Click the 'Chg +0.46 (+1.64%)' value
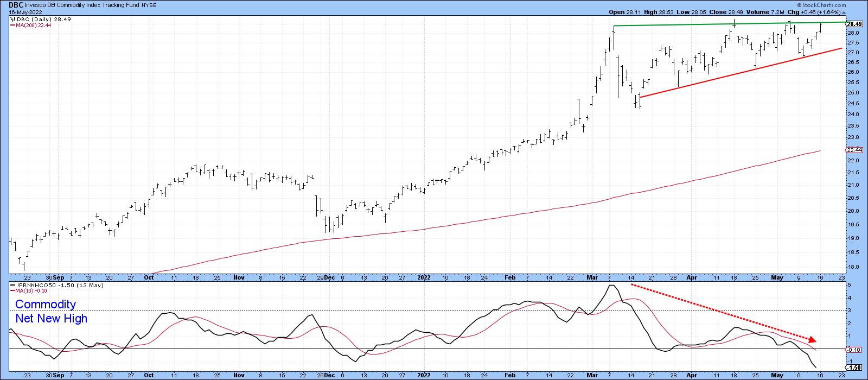This screenshot has height=380, width=868. [813, 12]
